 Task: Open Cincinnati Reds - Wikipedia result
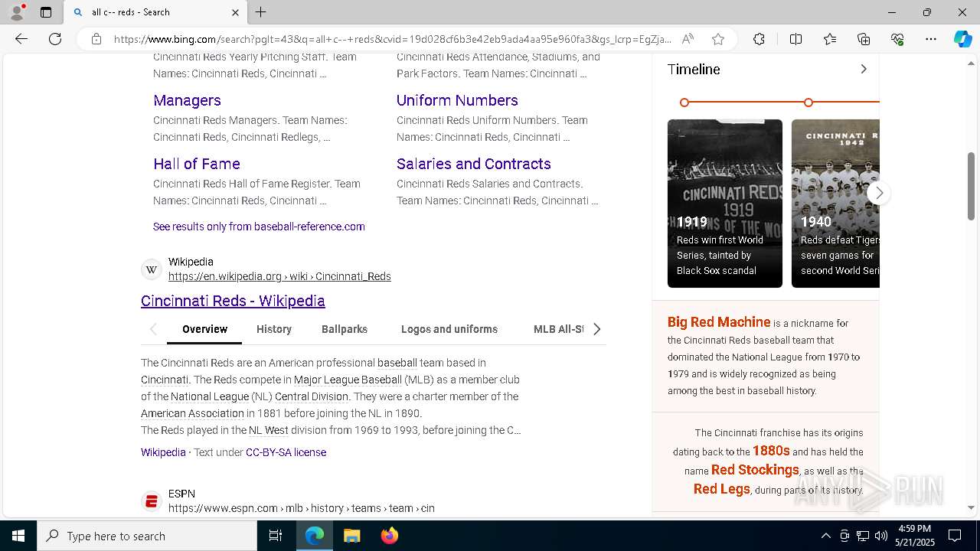233,301
